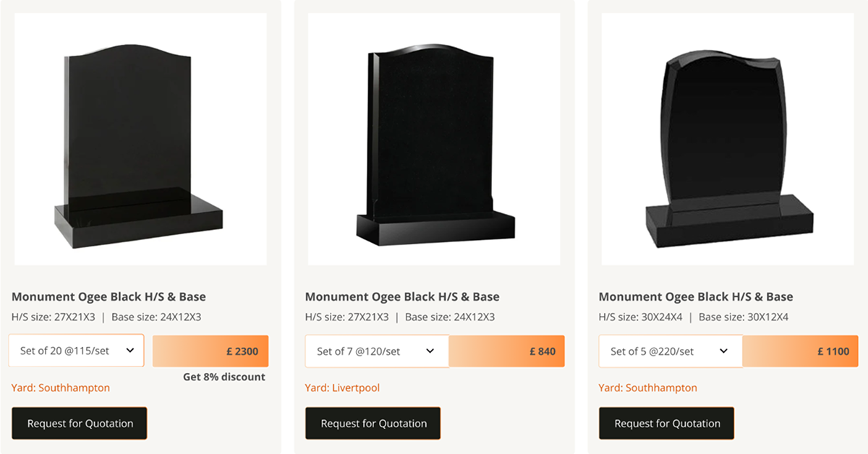
Task: Click the £ 2300 price button
Action: point(210,351)
